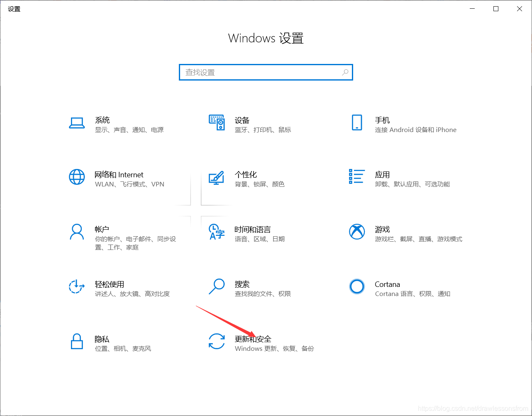Open the Cortana circle icon
Screen dimensions: 532x416
(357, 286)
